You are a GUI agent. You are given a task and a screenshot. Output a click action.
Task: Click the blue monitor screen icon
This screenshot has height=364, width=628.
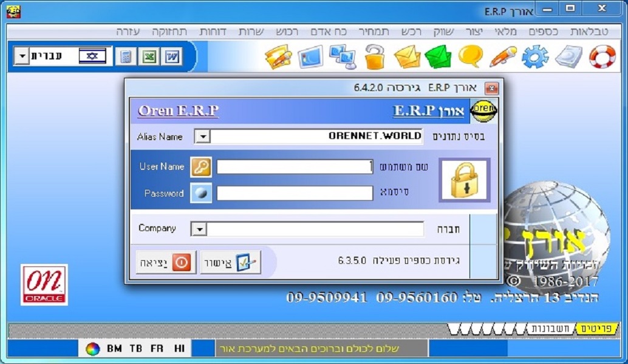pos(310,57)
